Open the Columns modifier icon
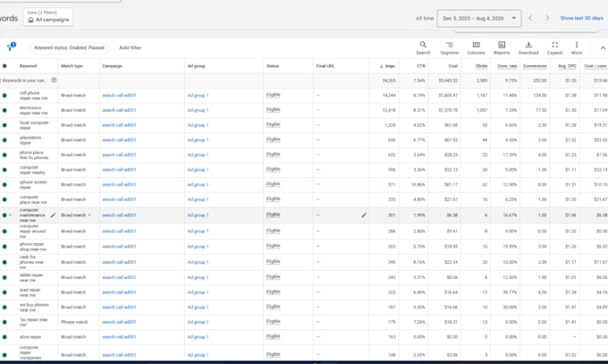Viewport: 608px width, 364px height. point(477,47)
